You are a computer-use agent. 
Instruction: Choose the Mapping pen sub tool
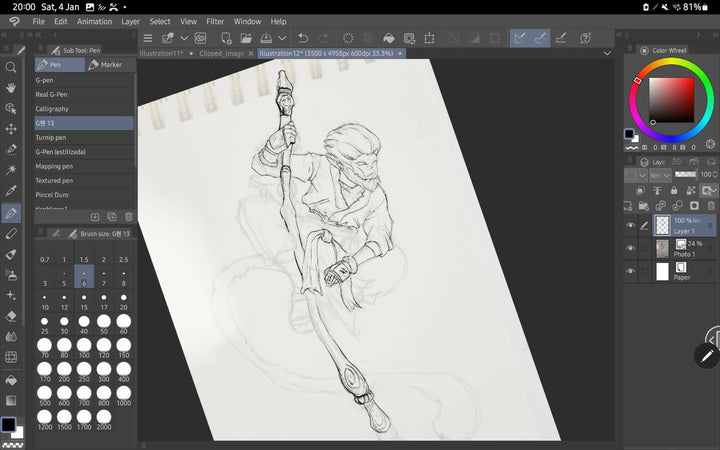click(84, 166)
